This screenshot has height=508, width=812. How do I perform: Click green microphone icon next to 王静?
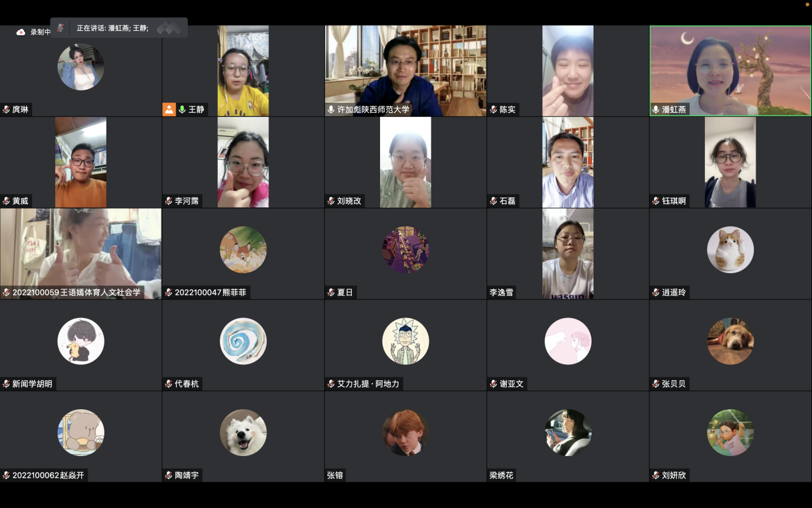coord(182,110)
